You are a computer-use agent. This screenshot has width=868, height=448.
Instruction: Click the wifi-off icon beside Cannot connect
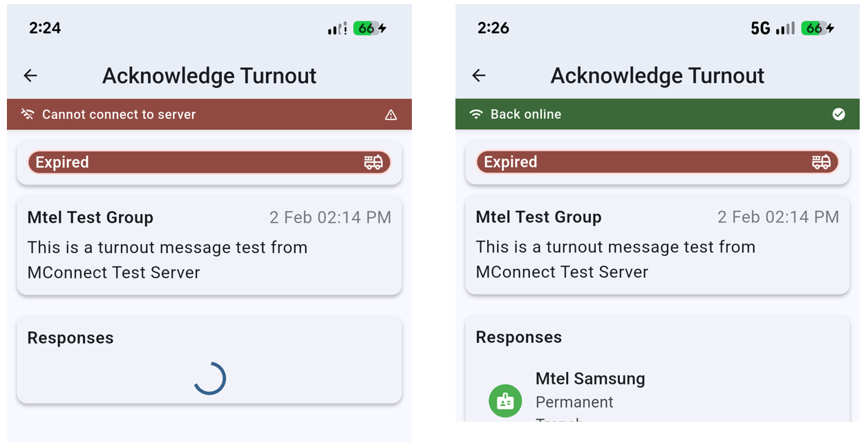[x=28, y=114]
